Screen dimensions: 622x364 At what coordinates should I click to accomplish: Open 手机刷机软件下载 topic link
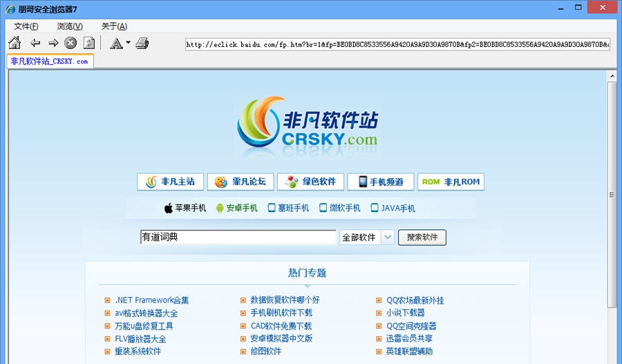(x=281, y=313)
